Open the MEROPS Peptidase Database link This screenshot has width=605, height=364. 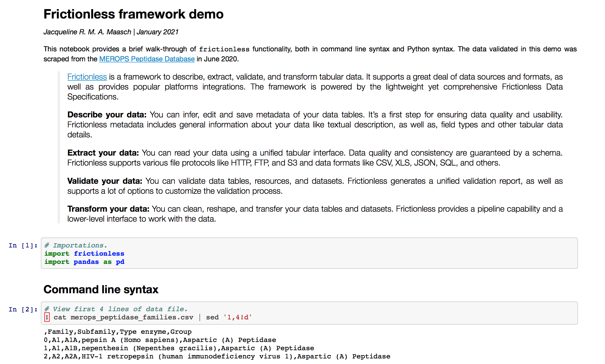[x=147, y=59]
